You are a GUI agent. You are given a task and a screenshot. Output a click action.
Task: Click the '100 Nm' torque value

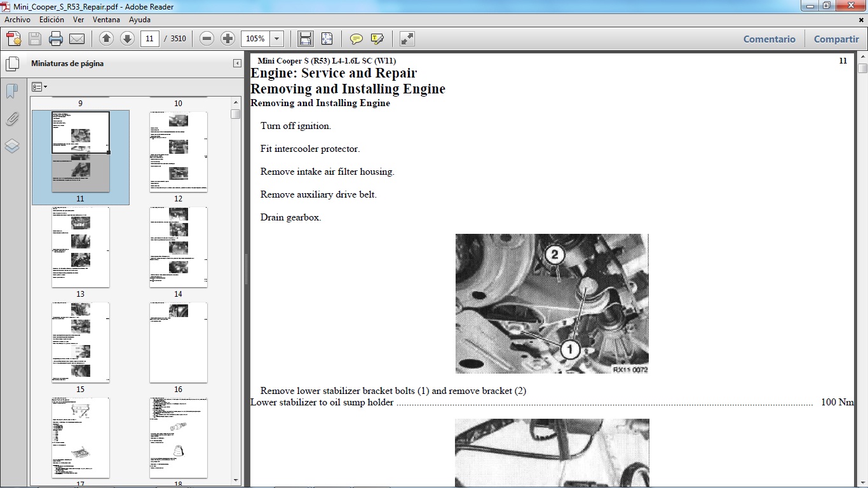coord(837,402)
